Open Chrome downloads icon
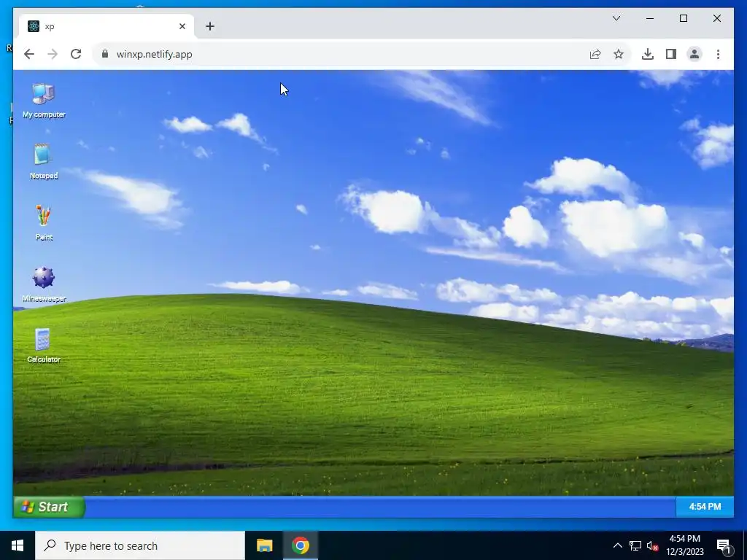Image resolution: width=747 pixels, height=560 pixels. tap(648, 54)
